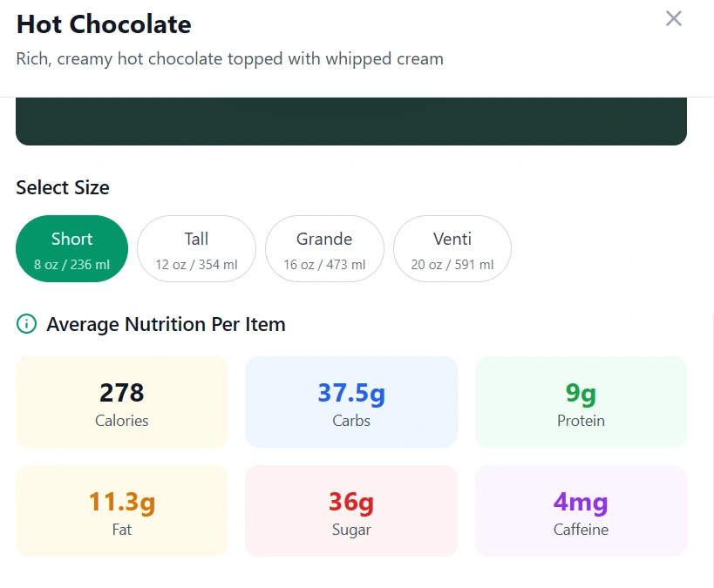Click the Hot Chocolate title
This screenshot has width=714, height=588.
coord(103,24)
